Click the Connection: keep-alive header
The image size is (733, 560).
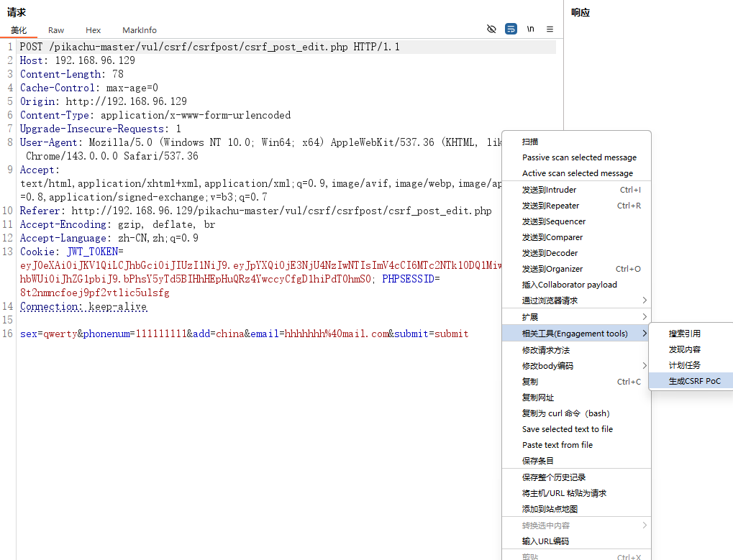pyautogui.click(x=83, y=306)
